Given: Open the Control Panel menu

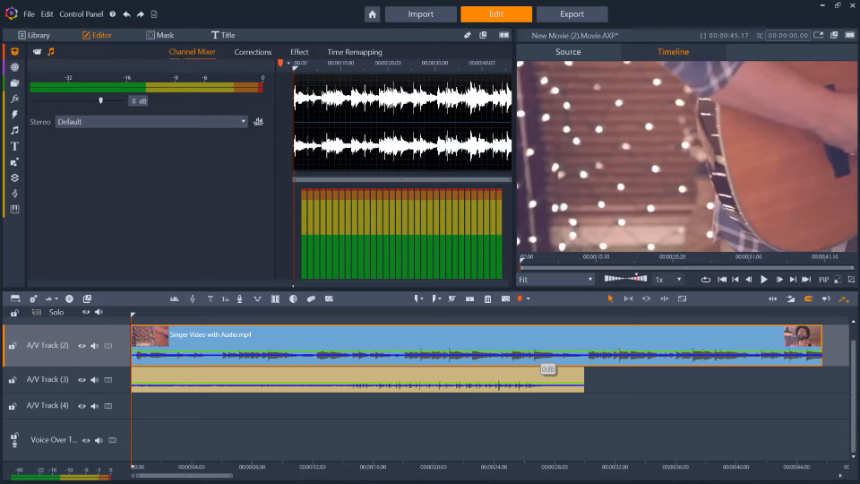Looking at the screenshot, I should pyautogui.click(x=81, y=14).
